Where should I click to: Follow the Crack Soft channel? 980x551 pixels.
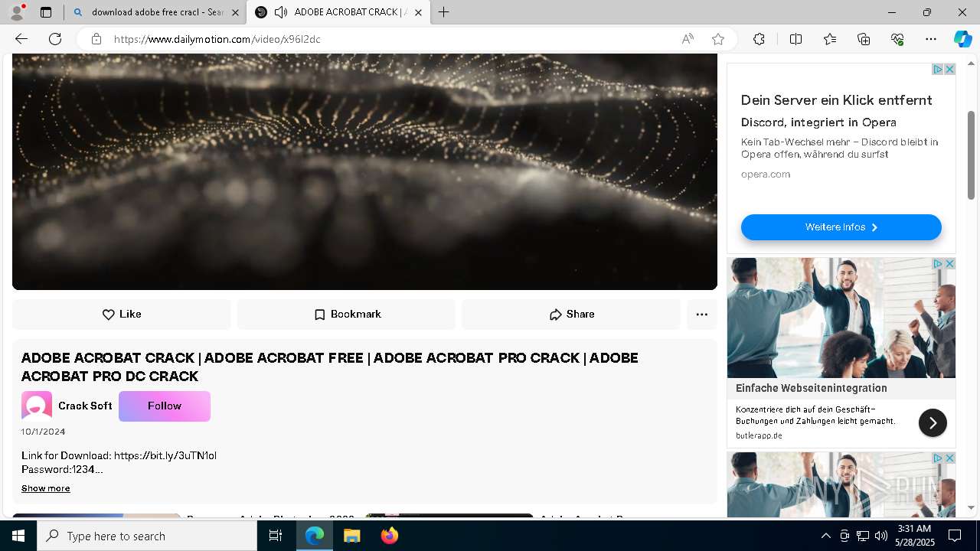coord(165,406)
